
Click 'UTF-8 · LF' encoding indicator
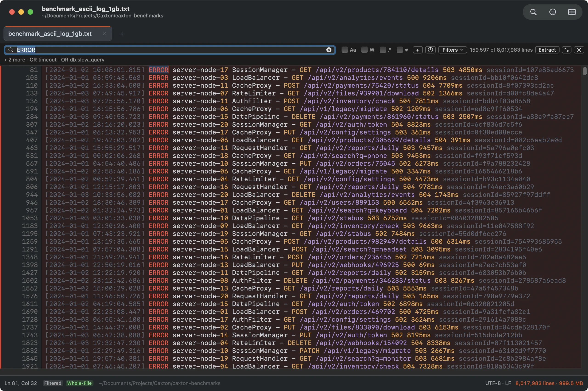tap(498, 383)
